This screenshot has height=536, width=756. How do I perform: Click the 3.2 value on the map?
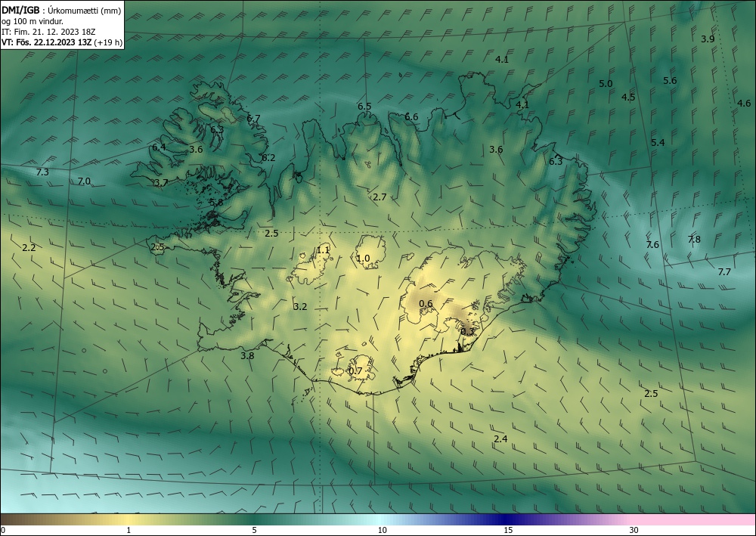click(300, 307)
